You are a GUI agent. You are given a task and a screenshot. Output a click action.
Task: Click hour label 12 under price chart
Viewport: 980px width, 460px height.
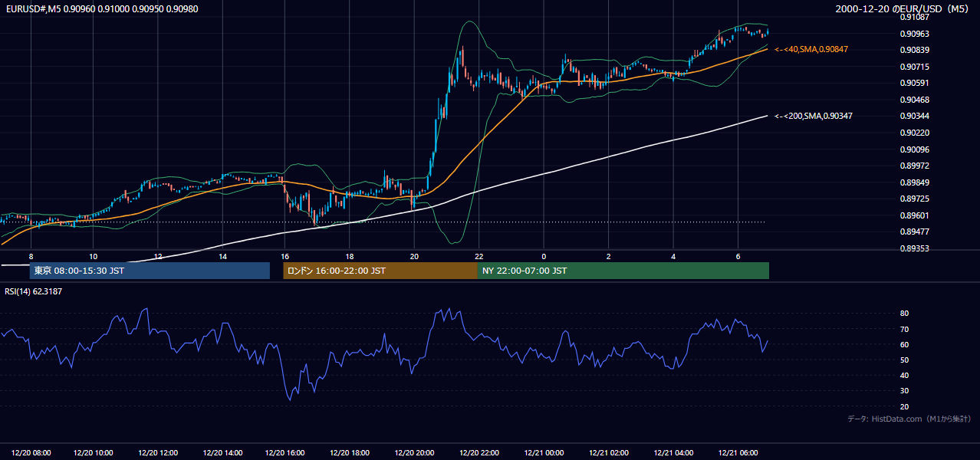pyautogui.click(x=157, y=256)
